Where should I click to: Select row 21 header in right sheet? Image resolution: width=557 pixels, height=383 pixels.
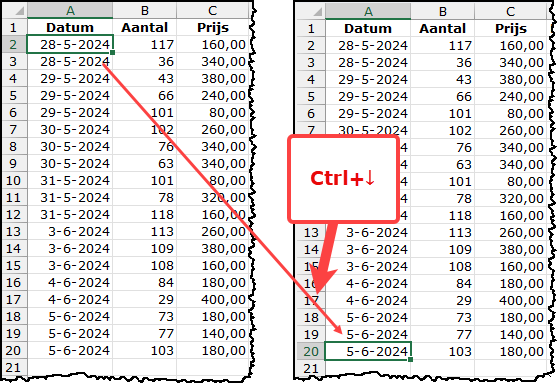point(311,368)
